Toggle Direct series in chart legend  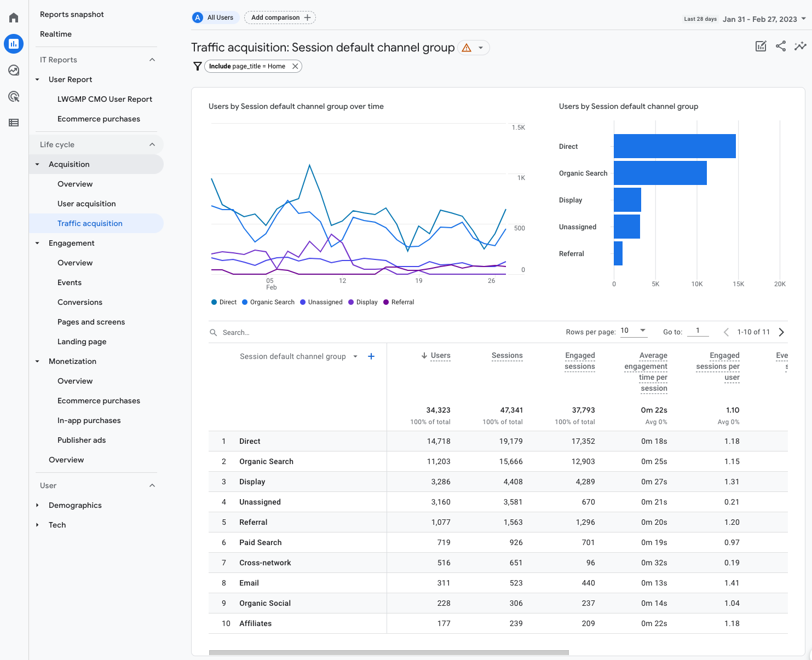pos(224,302)
